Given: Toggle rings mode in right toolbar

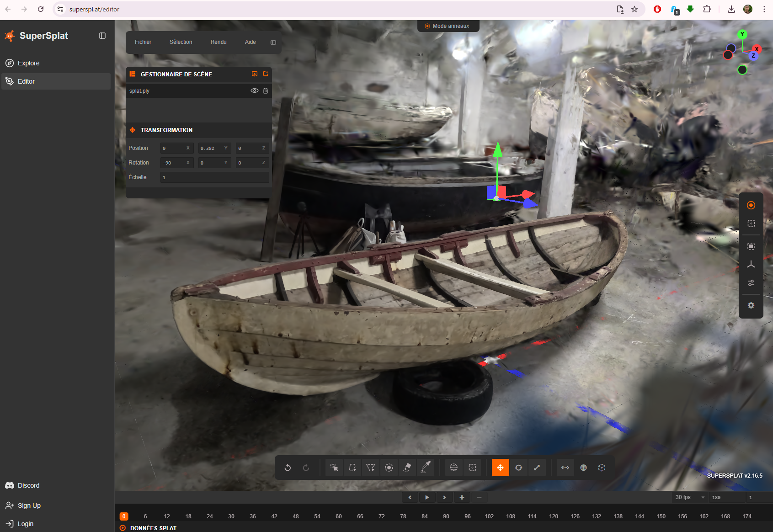Looking at the screenshot, I should click(x=751, y=205).
